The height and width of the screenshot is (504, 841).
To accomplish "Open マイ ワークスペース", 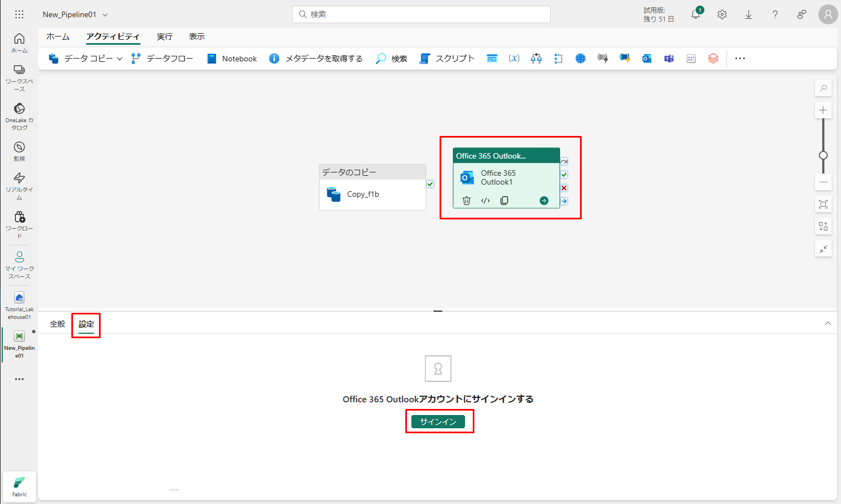I will [x=19, y=265].
